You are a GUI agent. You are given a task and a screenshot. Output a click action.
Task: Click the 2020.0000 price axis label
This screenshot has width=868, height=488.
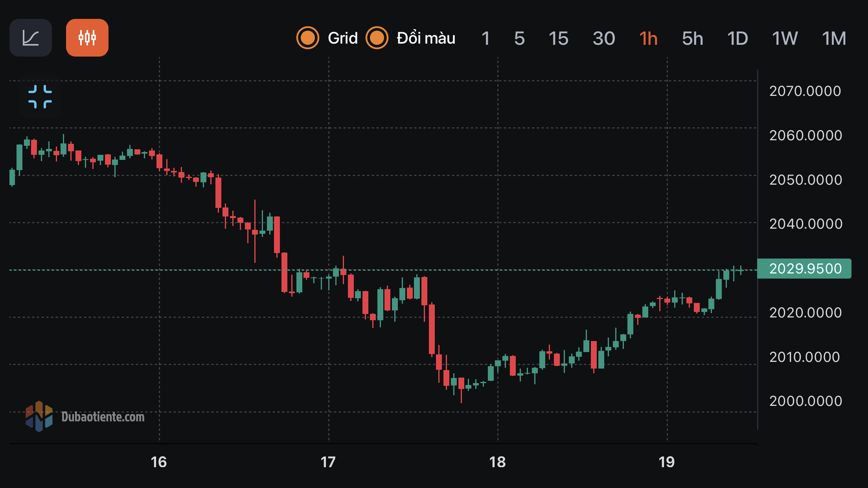tap(805, 313)
